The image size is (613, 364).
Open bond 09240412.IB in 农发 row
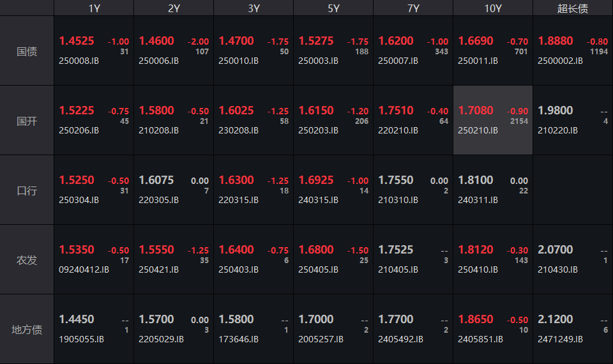(84, 269)
